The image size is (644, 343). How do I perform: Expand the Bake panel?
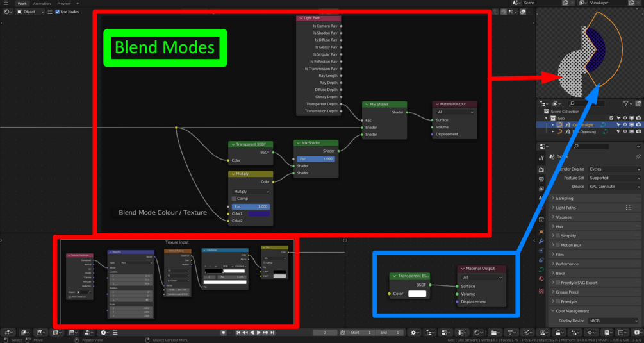(x=595, y=274)
